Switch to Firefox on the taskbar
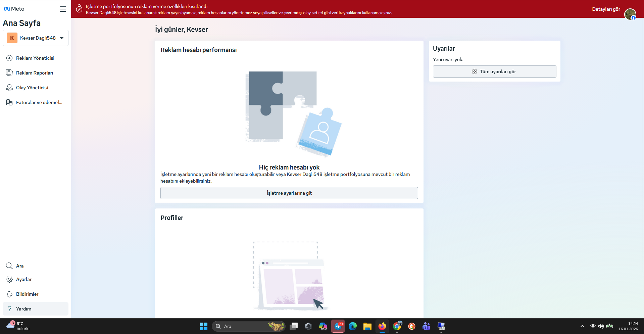Screen dimensions: 644x334 (x=382, y=326)
